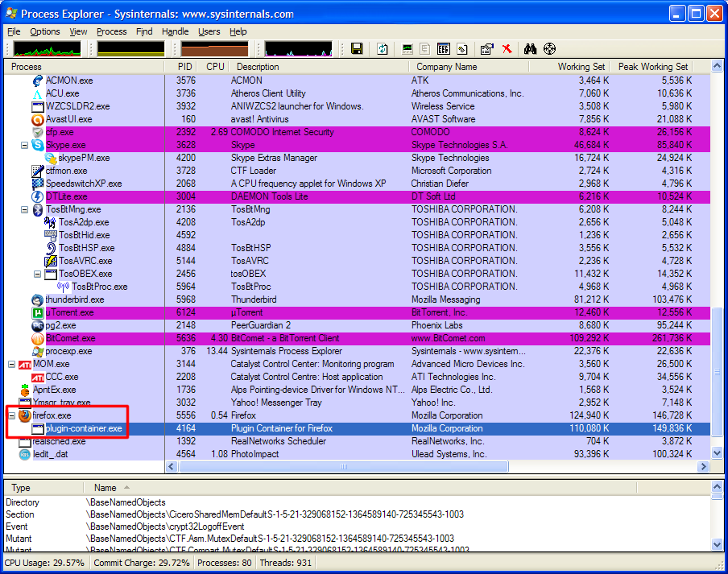Click the CPU usage history graph
The image size is (728, 574).
pos(47,49)
